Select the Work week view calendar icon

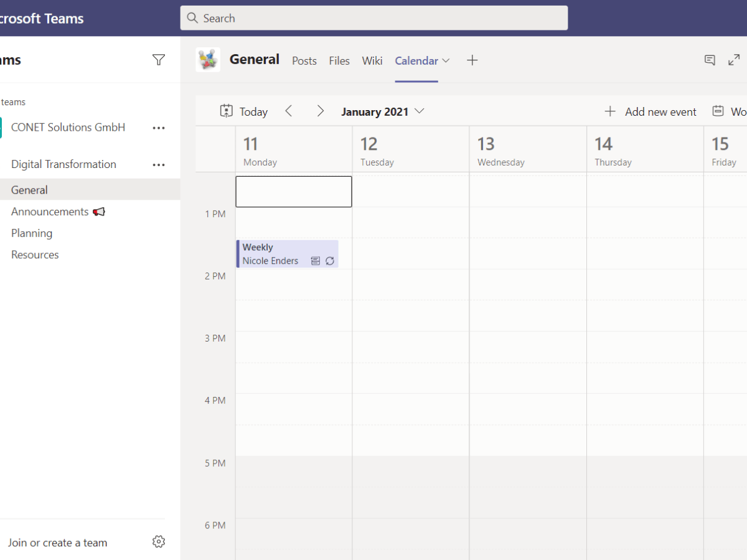pyautogui.click(x=719, y=111)
